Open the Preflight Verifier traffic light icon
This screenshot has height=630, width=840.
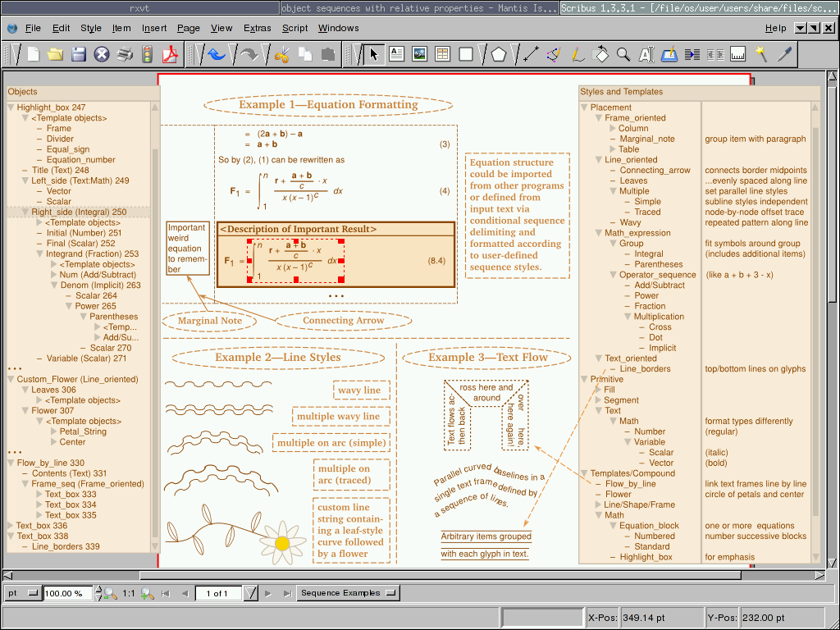148,55
